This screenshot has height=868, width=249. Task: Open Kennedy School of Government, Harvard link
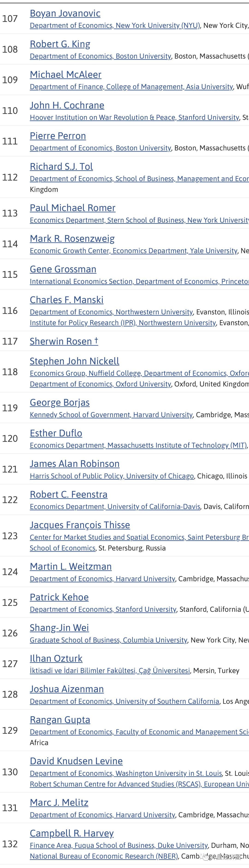(x=111, y=415)
